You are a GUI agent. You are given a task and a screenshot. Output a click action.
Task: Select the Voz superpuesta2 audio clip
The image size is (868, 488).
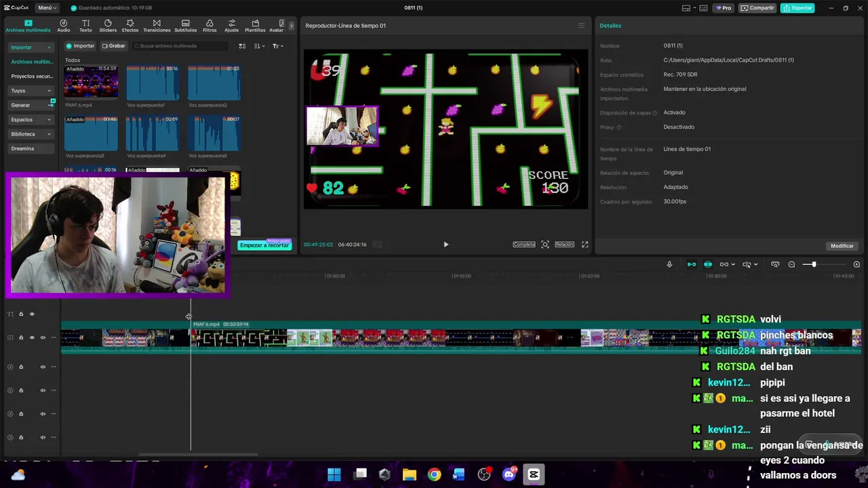pyautogui.click(x=214, y=82)
